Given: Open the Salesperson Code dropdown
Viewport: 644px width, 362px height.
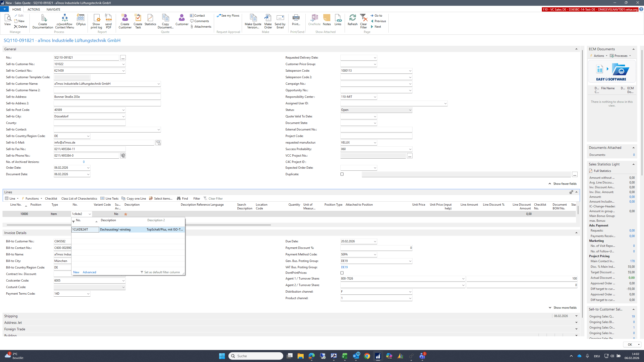Looking at the screenshot, I should pyautogui.click(x=410, y=71).
